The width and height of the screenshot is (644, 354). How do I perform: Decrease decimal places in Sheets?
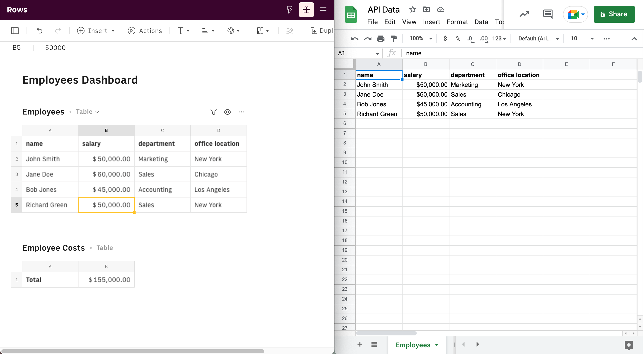pos(471,39)
